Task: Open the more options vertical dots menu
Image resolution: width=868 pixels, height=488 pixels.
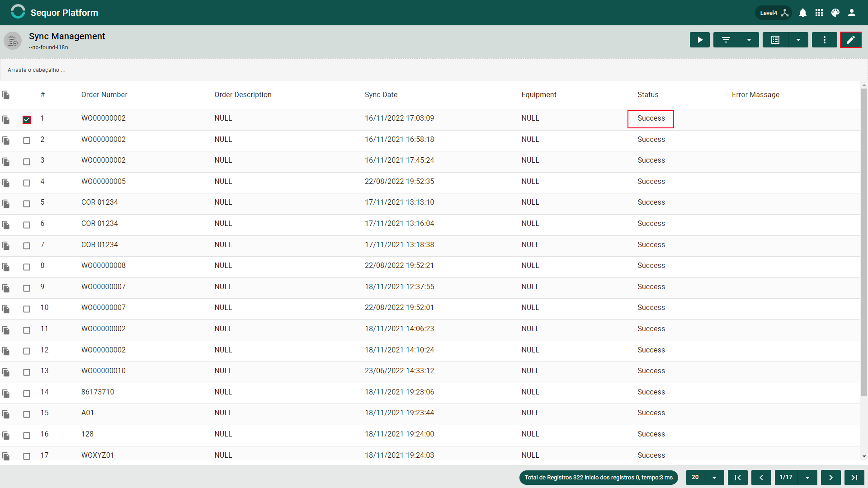Action: coord(825,40)
